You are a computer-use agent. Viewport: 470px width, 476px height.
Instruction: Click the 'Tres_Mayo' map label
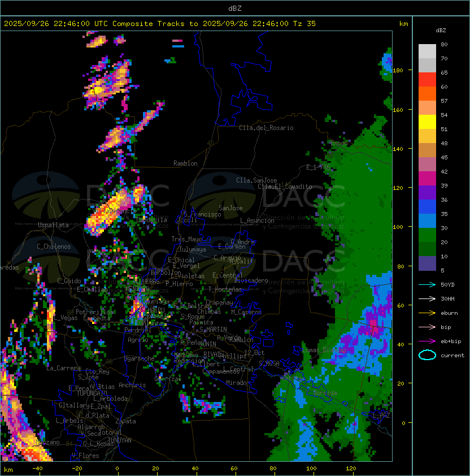[186, 239]
